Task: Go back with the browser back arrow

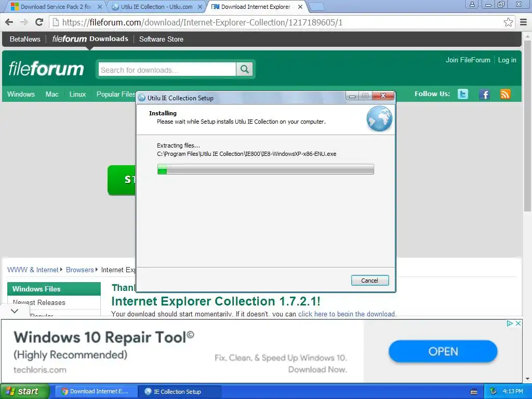Action: (x=9, y=22)
